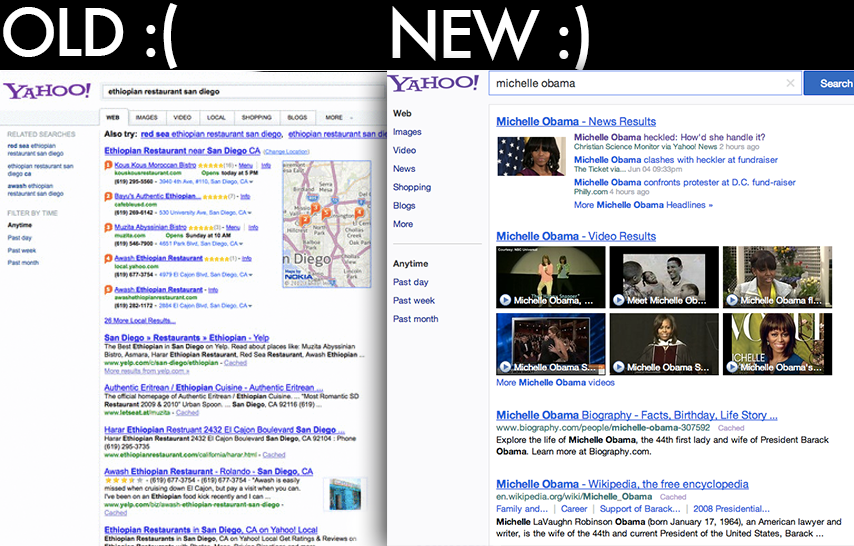This screenshot has height=546, width=854.
Task: Select Web in new page sidebar
Action: pyautogui.click(x=402, y=113)
